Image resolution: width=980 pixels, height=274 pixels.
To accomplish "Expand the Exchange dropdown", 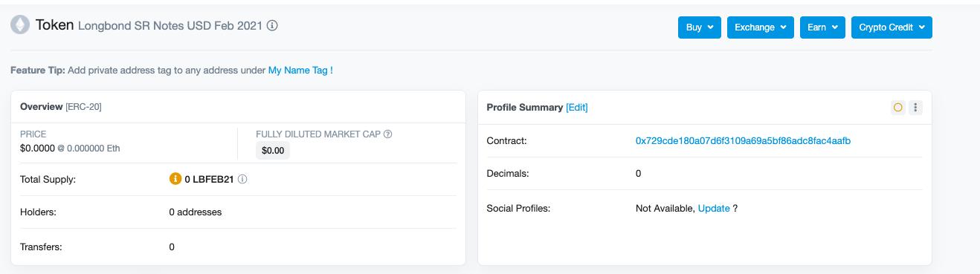I will pos(761,27).
